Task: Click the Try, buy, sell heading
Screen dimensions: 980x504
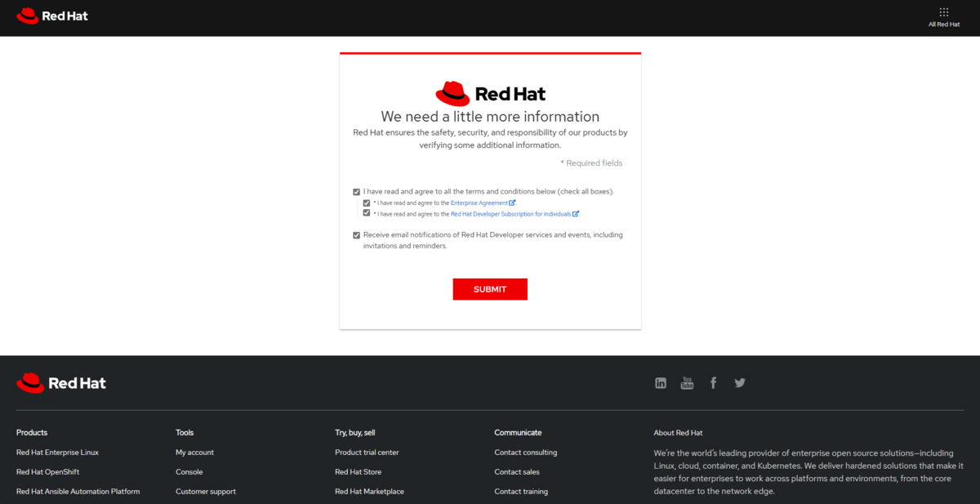Action: [354, 433]
